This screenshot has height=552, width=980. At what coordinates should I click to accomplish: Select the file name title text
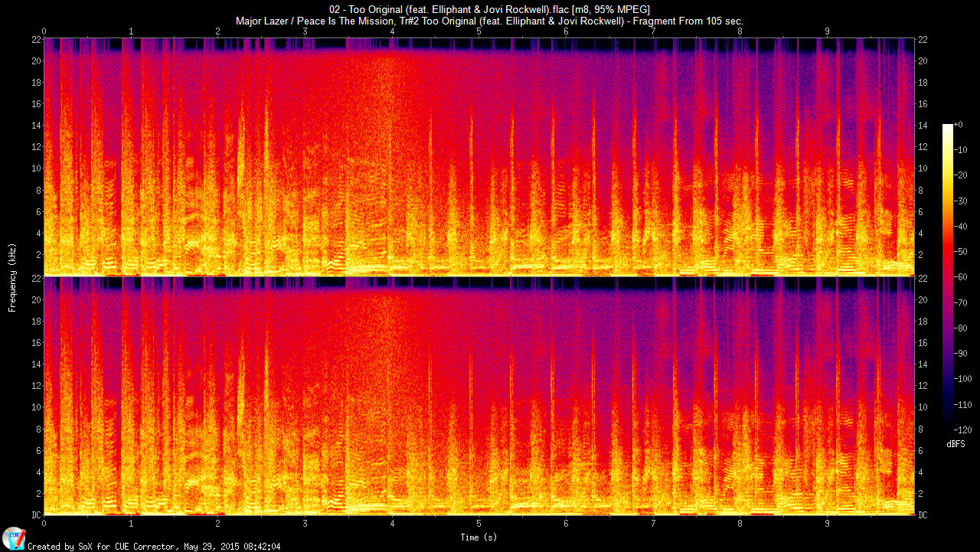coord(489,9)
